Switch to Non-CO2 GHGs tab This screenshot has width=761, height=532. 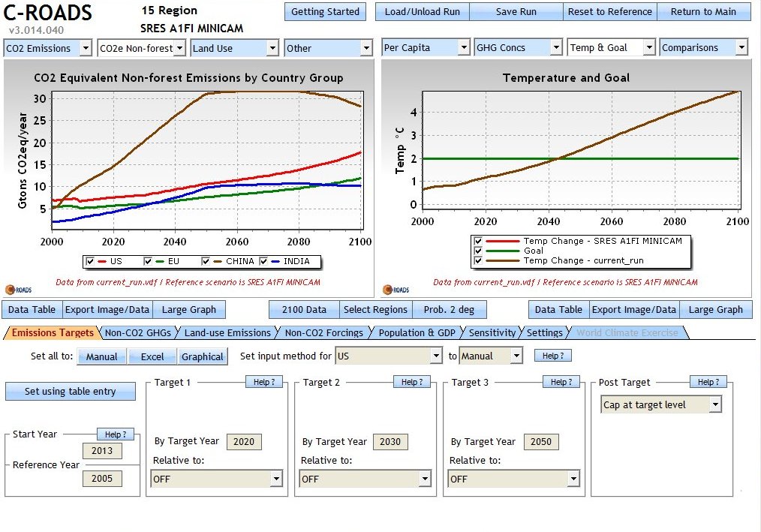coord(138,332)
